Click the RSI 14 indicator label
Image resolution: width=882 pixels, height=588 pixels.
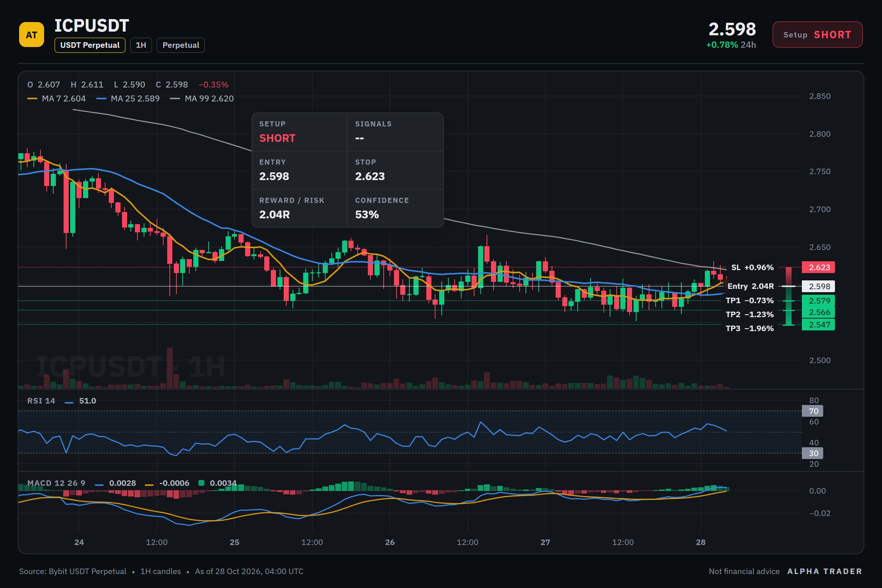click(x=41, y=401)
